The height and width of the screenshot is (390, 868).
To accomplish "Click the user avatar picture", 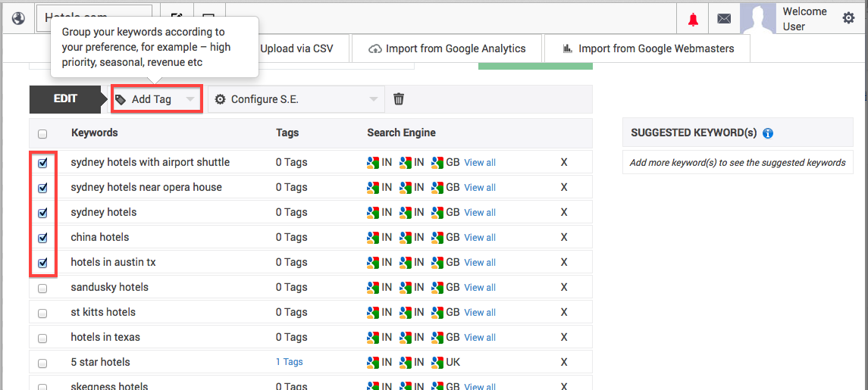I will tap(758, 18).
